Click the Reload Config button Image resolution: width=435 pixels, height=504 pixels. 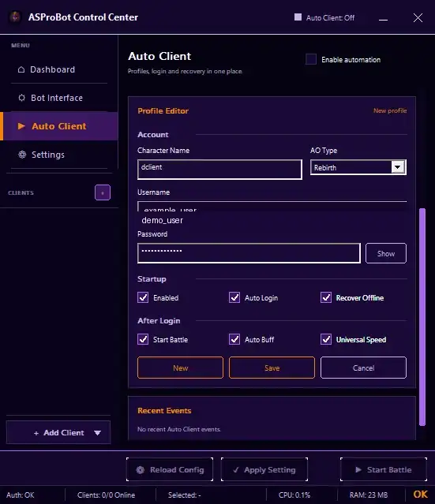[170, 469]
